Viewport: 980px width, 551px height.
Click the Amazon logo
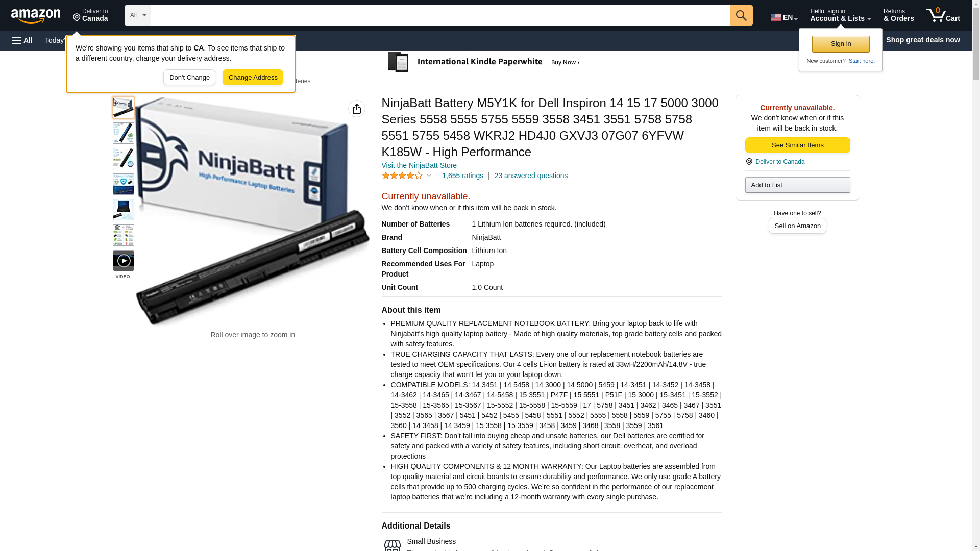click(36, 16)
